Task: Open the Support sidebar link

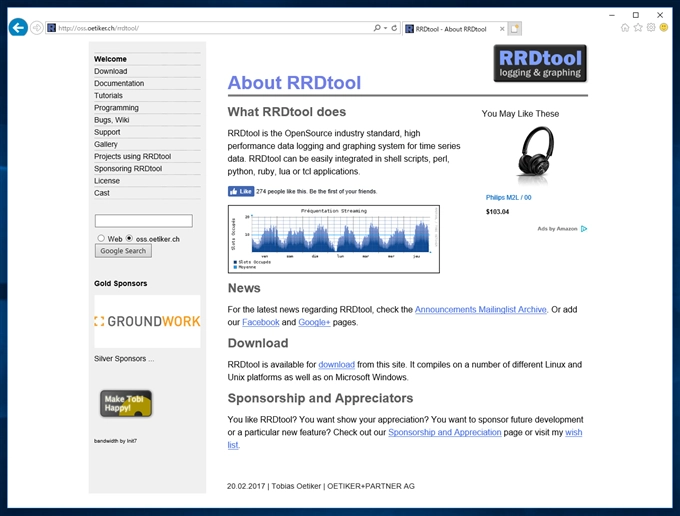Action: (x=107, y=132)
